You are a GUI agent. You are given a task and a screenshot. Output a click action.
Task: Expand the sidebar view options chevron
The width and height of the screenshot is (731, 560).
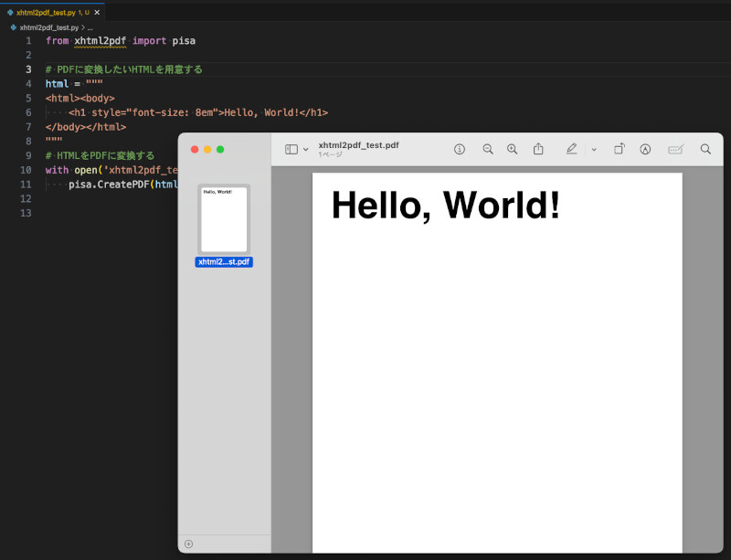306,150
